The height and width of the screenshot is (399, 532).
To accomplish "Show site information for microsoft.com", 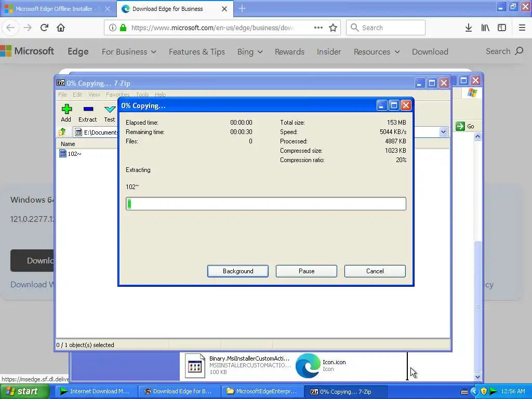I will pyautogui.click(x=113, y=28).
